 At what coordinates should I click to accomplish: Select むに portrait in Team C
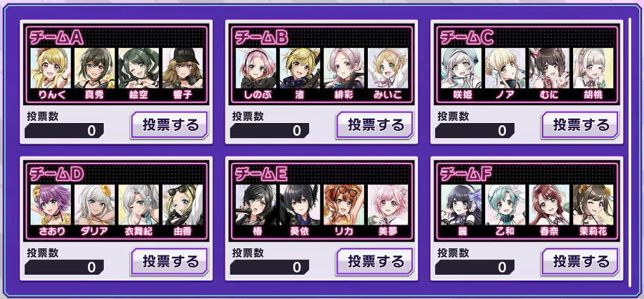(549, 68)
